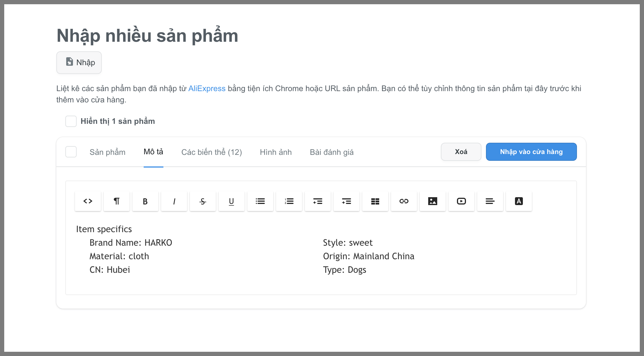Click the Brand Name: HARKO line
The height and width of the screenshot is (356, 644).
coord(131,243)
